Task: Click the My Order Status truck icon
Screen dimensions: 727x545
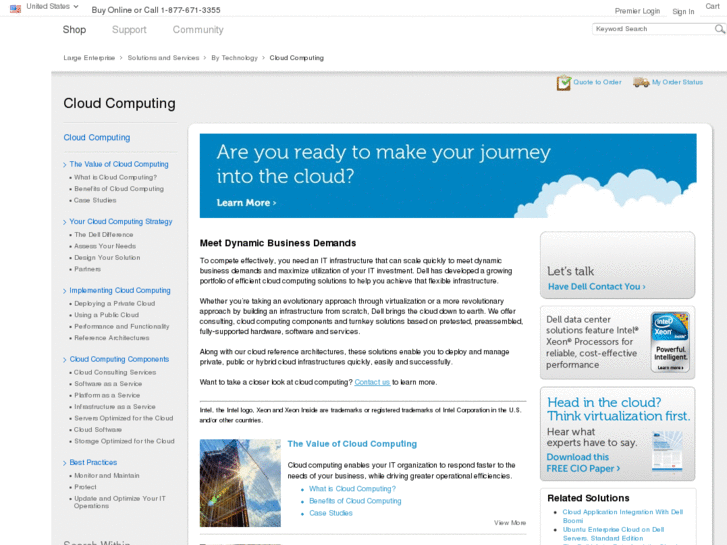Action: pyautogui.click(x=641, y=82)
